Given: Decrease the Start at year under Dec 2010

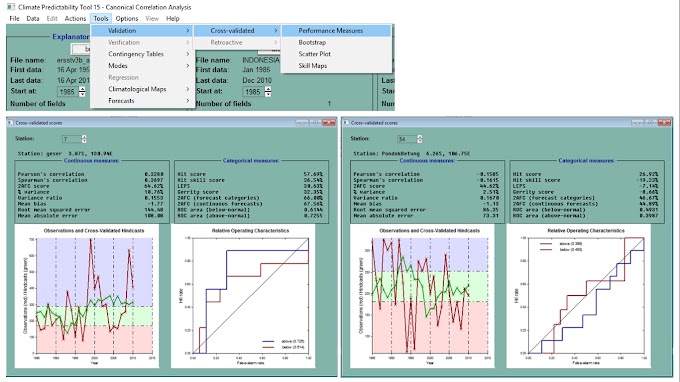Looking at the screenshot, I should [x=268, y=95].
